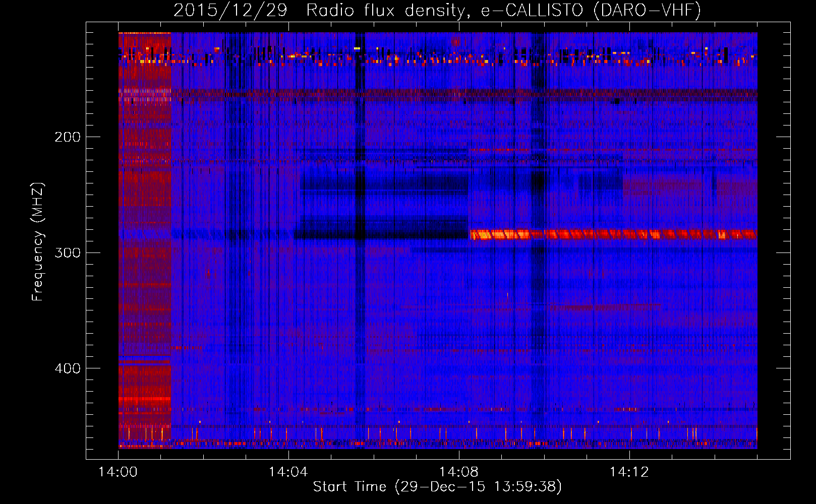This screenshot has height=504, width=816.
Task: Click the 200 frequency tick label
Action: 68,137
